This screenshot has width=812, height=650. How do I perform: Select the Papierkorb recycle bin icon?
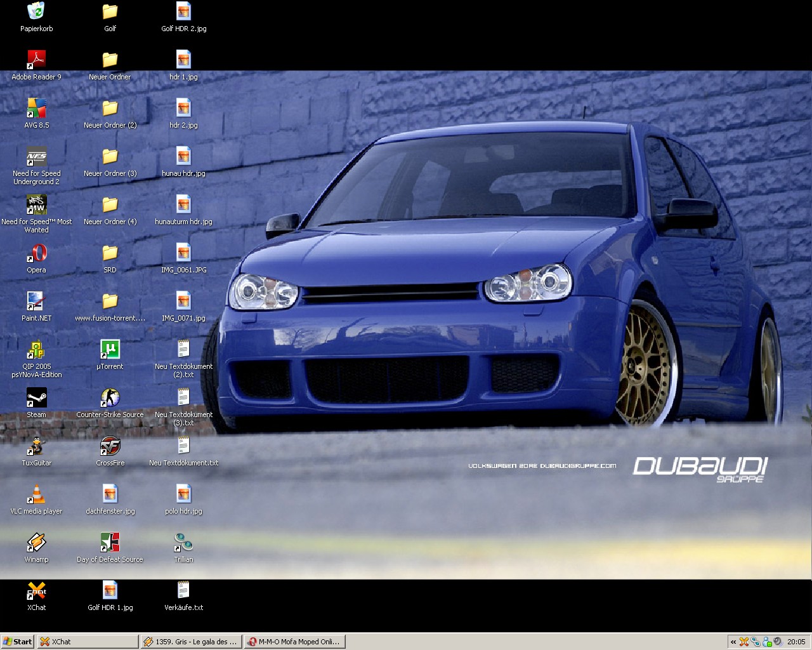click(x=36, y=11)
